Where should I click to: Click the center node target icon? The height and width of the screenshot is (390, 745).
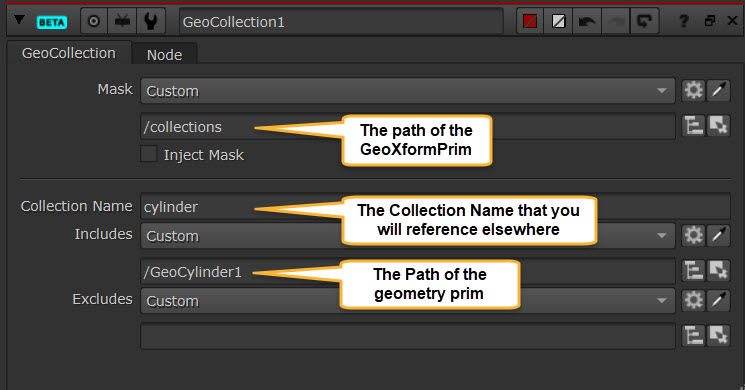94,21
